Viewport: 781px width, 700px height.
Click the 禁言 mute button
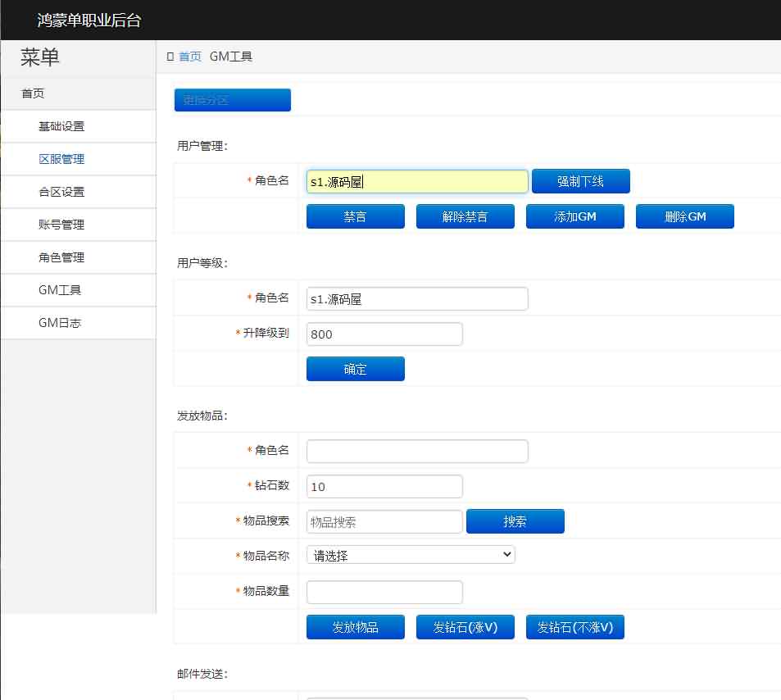355,216
